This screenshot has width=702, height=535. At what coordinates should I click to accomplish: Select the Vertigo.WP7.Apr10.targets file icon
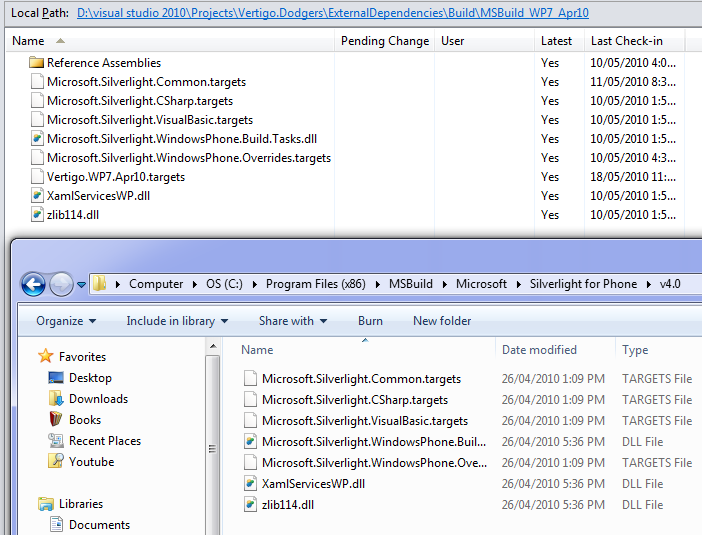(38, 177)
